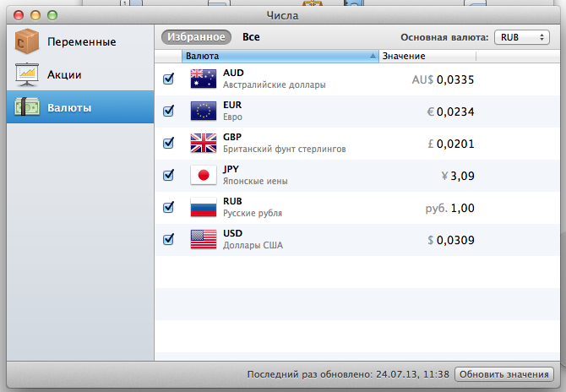Click the Валюта column header
The image size is (566, 392).
(x=280, y=56)
